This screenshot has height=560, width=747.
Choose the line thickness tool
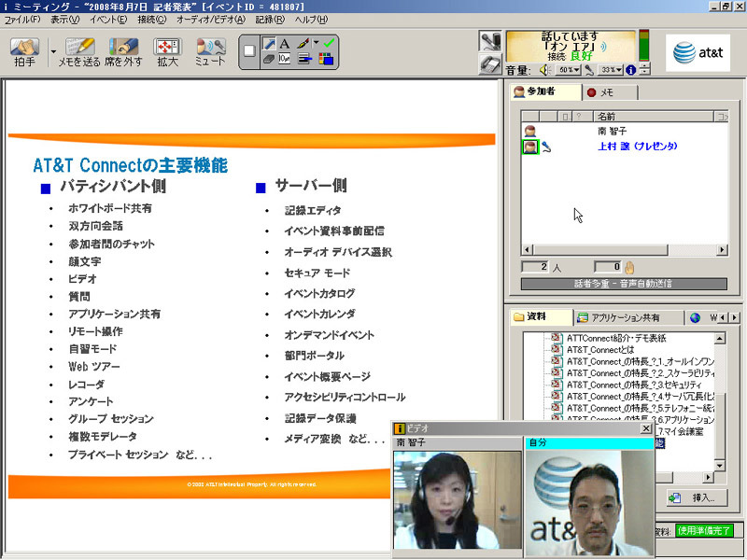coord(304,59)
